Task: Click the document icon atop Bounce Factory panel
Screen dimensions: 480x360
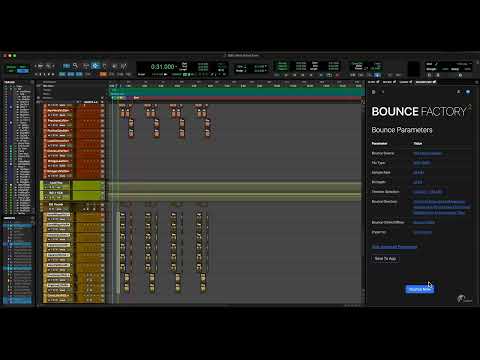Action: [374, 92]
